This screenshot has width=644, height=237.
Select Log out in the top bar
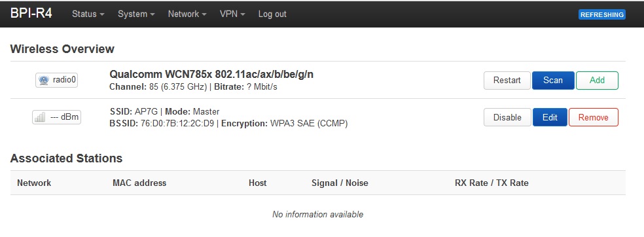coord(272,14)
